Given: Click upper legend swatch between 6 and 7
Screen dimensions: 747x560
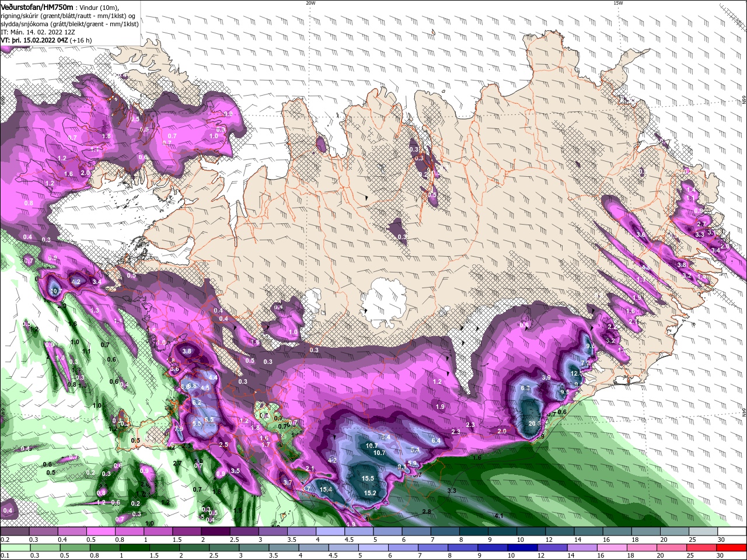Looking at the screenshot, I should click(x=416, y=531).
